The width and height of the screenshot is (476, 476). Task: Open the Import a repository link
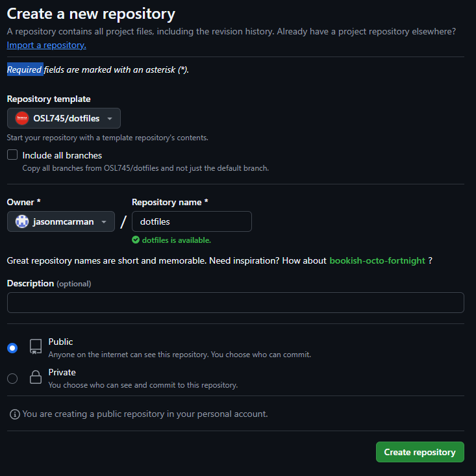47,45
